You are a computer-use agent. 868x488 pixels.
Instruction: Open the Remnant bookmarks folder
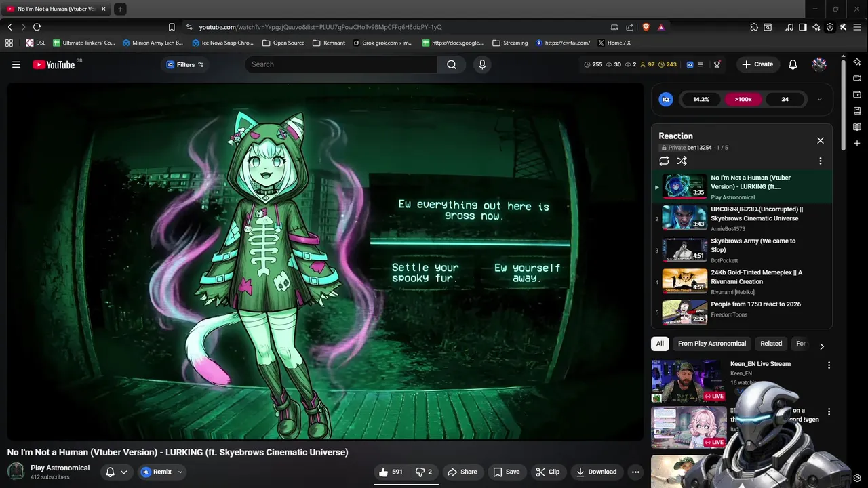pos(329,43)
